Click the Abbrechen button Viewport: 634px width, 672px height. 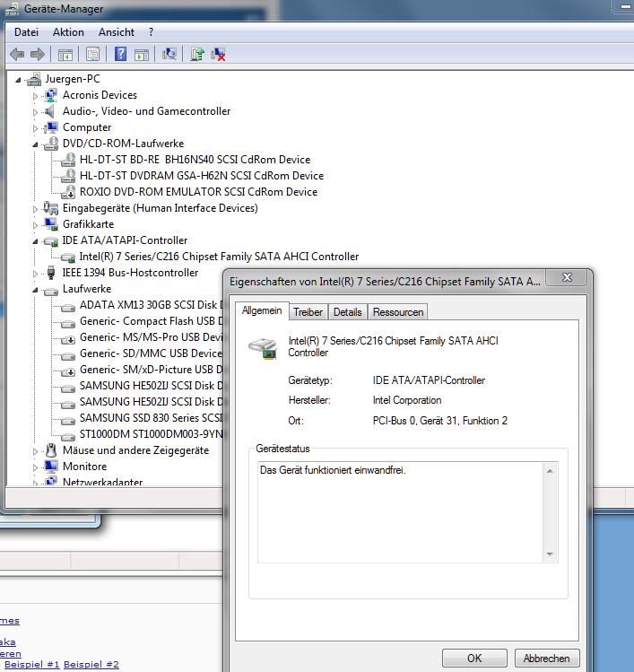pyautogui.click(x=546, y=658)
